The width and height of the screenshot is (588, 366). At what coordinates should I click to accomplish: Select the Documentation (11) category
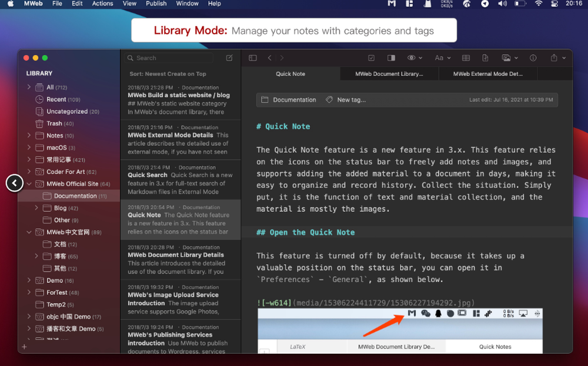pyautogui.click(x=69, y=196)
